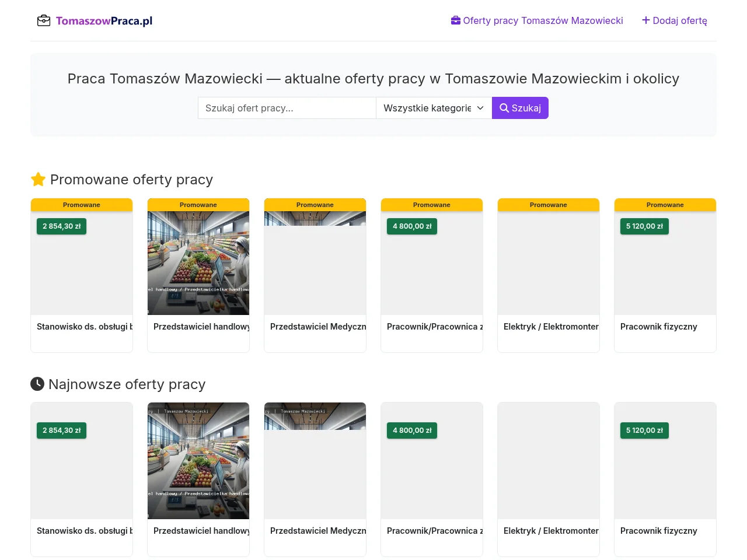Open promoted Przedstawiciel handlowy offer title
This screenshot has height=560, width=747.
pyautogui.click(x=201, y=327)
